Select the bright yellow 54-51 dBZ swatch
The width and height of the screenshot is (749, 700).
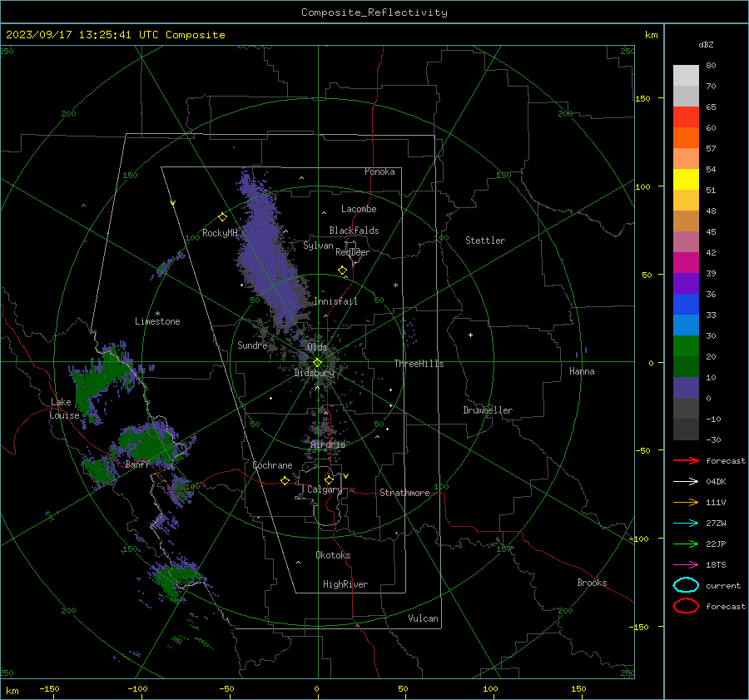point(686,180)
